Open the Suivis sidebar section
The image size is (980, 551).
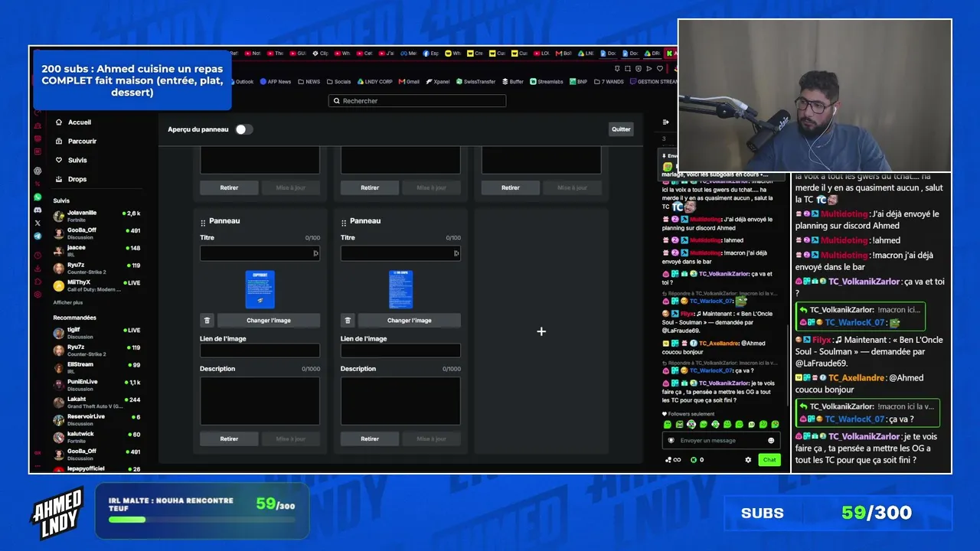(x=71, y=161)
